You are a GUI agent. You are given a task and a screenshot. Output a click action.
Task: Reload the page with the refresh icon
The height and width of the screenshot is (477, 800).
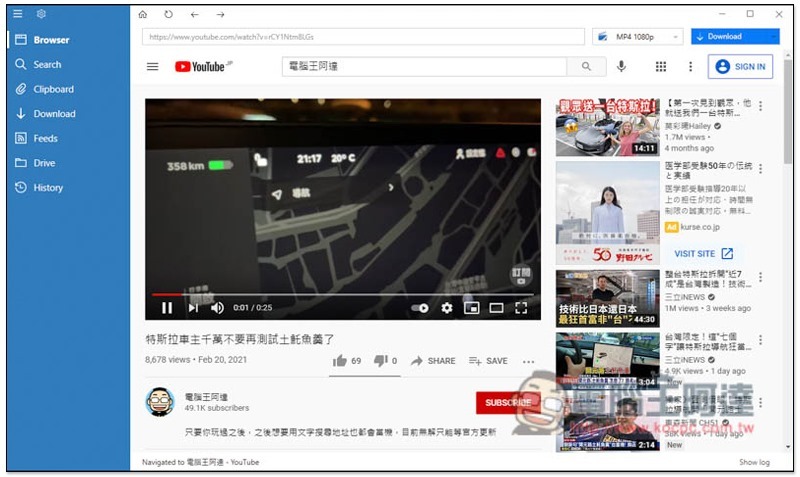168,15
